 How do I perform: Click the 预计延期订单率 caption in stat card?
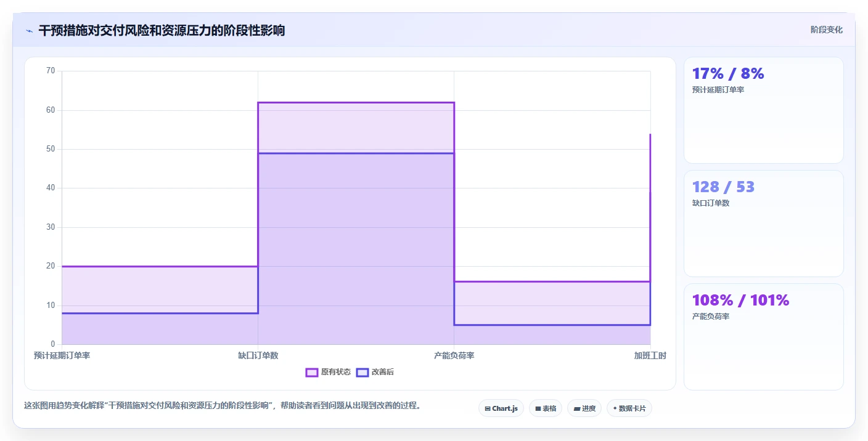[x=718, y=90]
